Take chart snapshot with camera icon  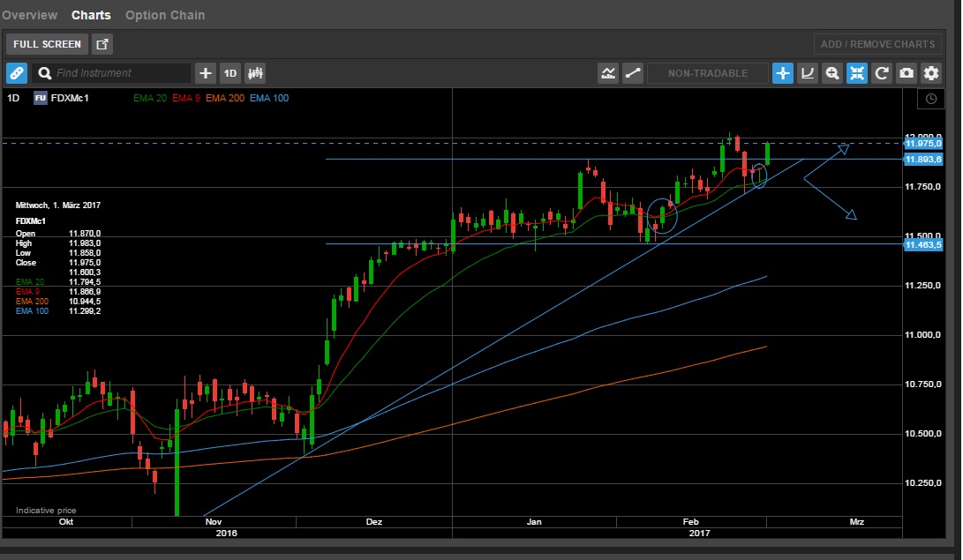(907, 73)
